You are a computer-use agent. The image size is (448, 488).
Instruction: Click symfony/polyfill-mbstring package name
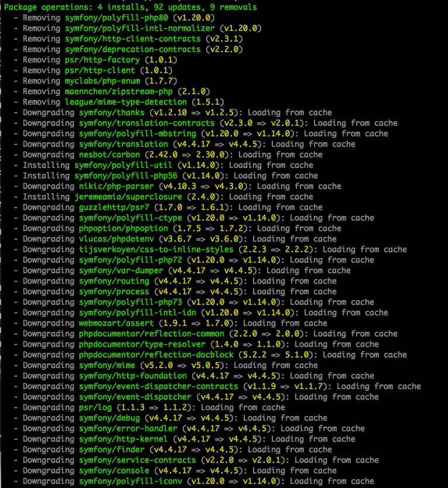click(138, 133)
